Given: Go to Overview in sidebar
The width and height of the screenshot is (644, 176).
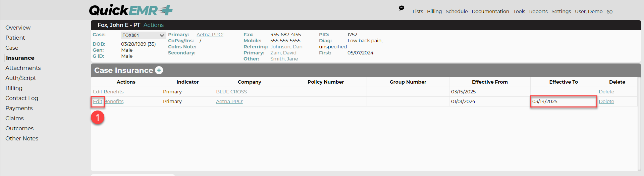Looking at the screenshot, I should 18,28.
